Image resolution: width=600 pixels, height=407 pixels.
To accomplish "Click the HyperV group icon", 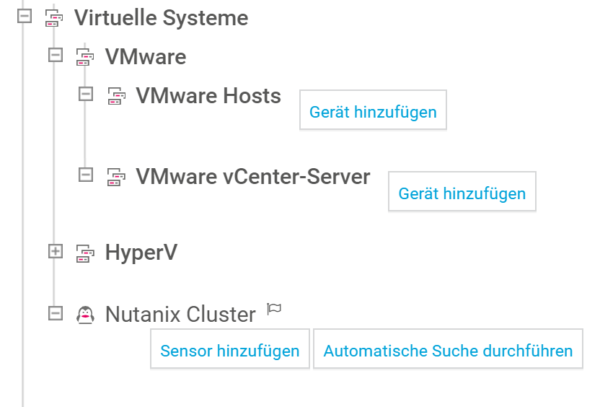I will (85, 253).
